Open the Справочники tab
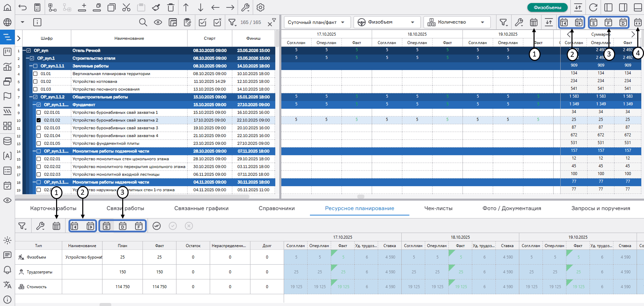644x306 pixels. [x=276, y=208]
